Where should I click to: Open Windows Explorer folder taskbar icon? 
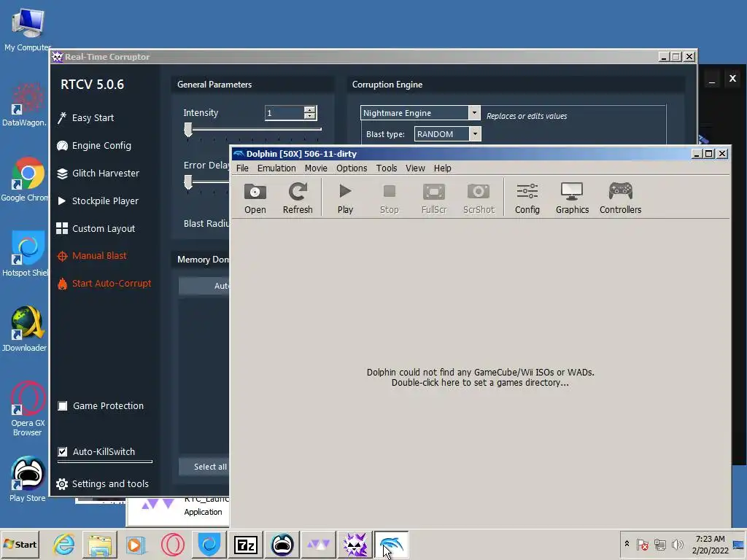99,544
